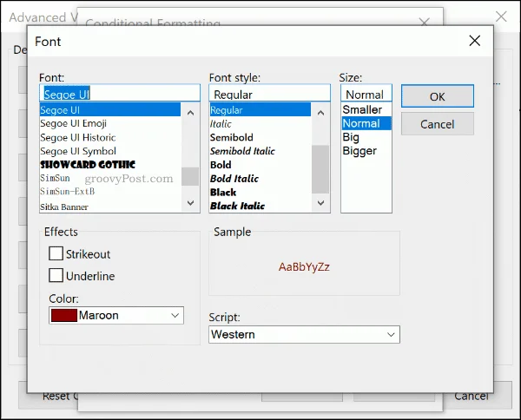Click the Font name input field
The height and width of the screenshot is (420, 521).
(120, 95)
